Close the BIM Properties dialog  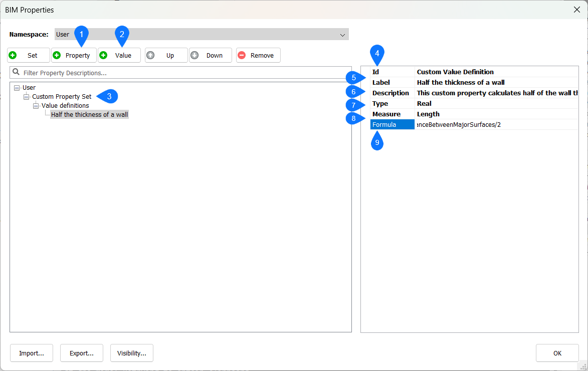click(576, 10)
